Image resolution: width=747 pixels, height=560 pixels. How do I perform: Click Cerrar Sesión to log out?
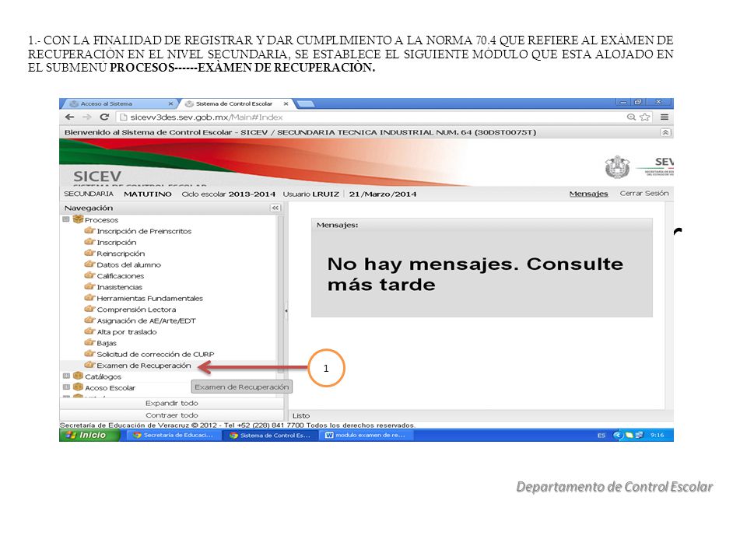(644, 194)
